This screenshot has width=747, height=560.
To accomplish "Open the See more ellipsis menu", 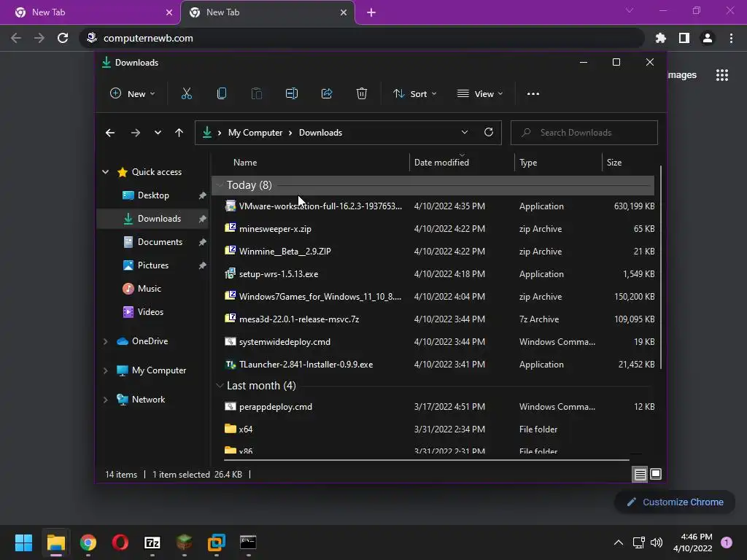I will click(533, 94).
